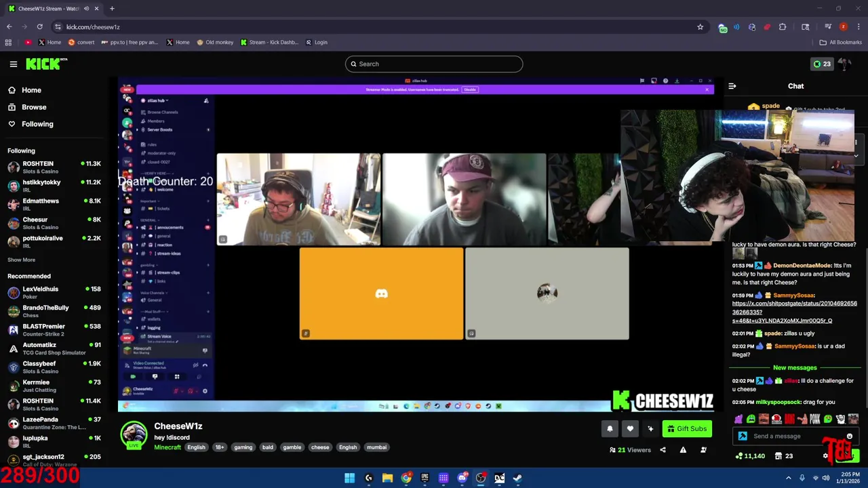
Task: Open Steam from the taskbar
Action: [517, 478]
